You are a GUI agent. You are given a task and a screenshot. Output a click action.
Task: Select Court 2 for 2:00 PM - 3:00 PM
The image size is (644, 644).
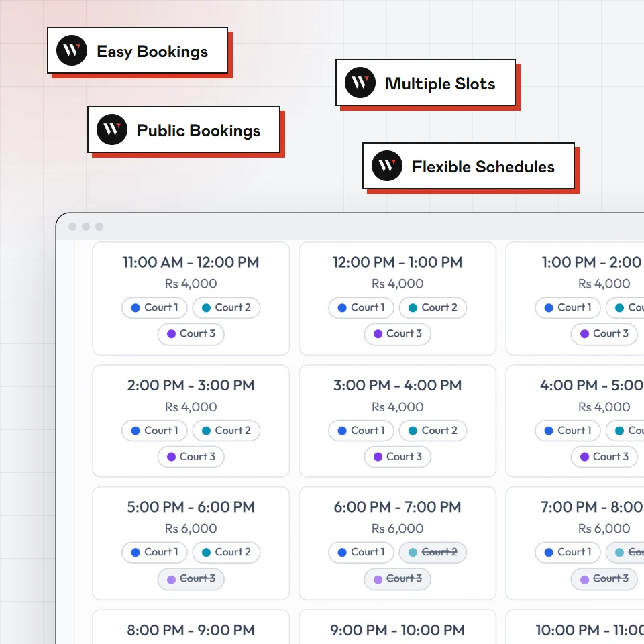(x=226, y=431)
